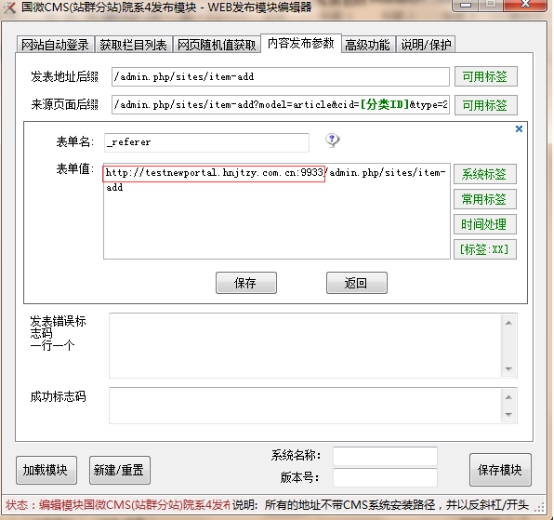Click 可用标签 button next to 发表地址后缀
This screenshot has width=554, height=520.
click(485, 76)
